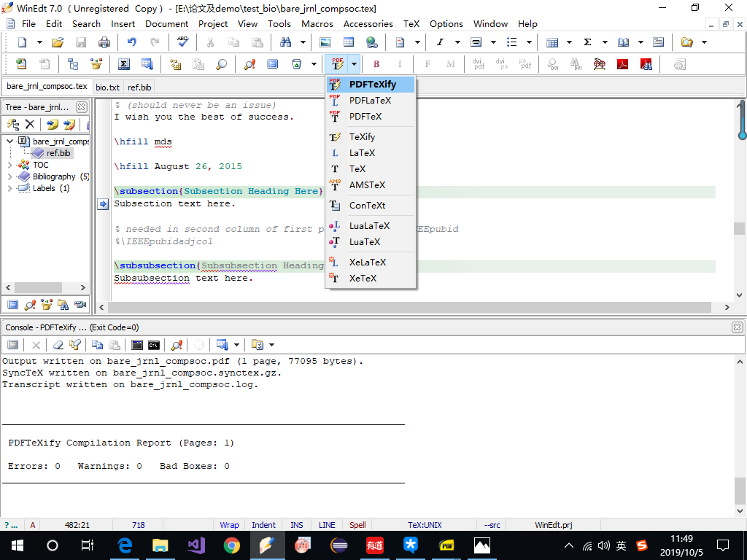Click the Sigma math symbols icon
747x560 pixels.
pyautogui.click(x=587, y=42)
